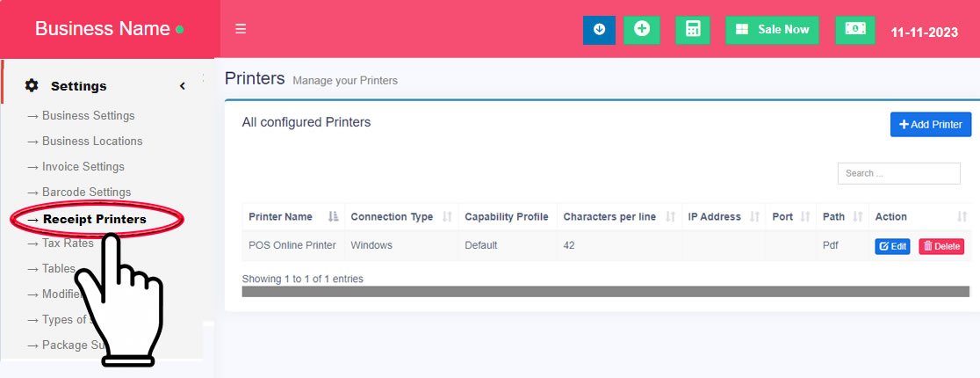
Task: Click the Sale Now button
Action: pyautogui.click(x=772, y=30)
